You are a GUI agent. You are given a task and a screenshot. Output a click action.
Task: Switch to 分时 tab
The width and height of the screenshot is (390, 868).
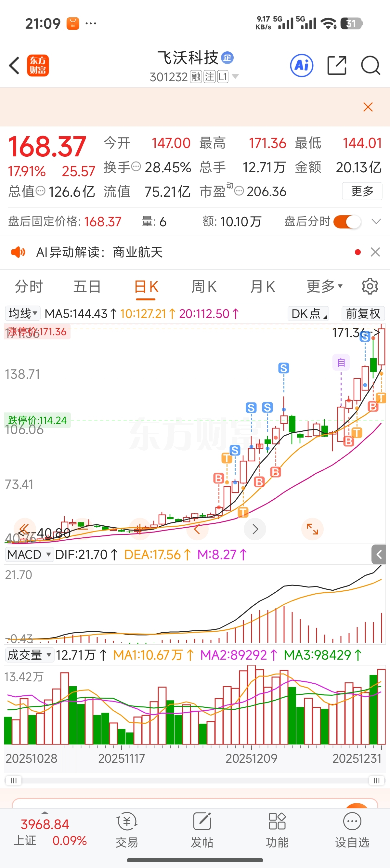(x=29, y=286)
